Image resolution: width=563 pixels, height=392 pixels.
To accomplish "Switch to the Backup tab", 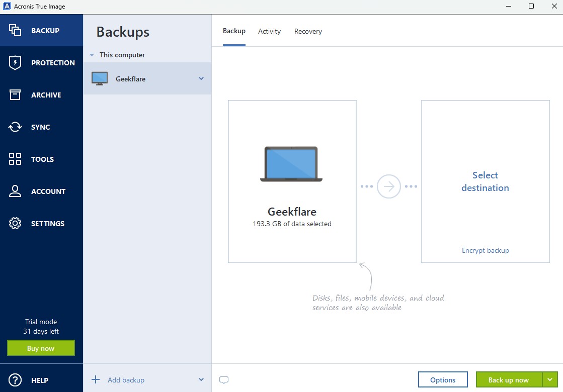I will [x=234, y=31].
